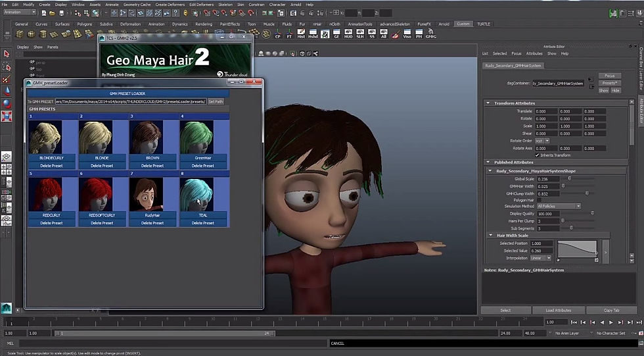Open the Arnold menu
Image resolution: width=644 pixels, height=356 pixels.
tap(296, 5)
